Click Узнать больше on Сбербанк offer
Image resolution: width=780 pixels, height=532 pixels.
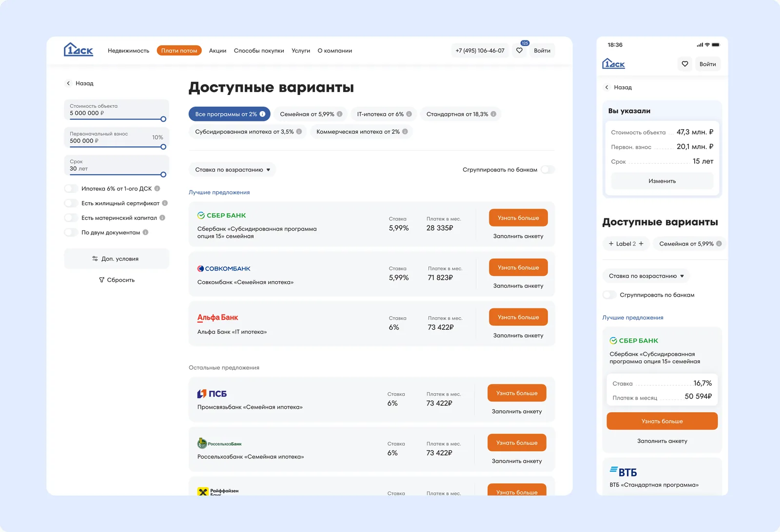tap(518, 217)
